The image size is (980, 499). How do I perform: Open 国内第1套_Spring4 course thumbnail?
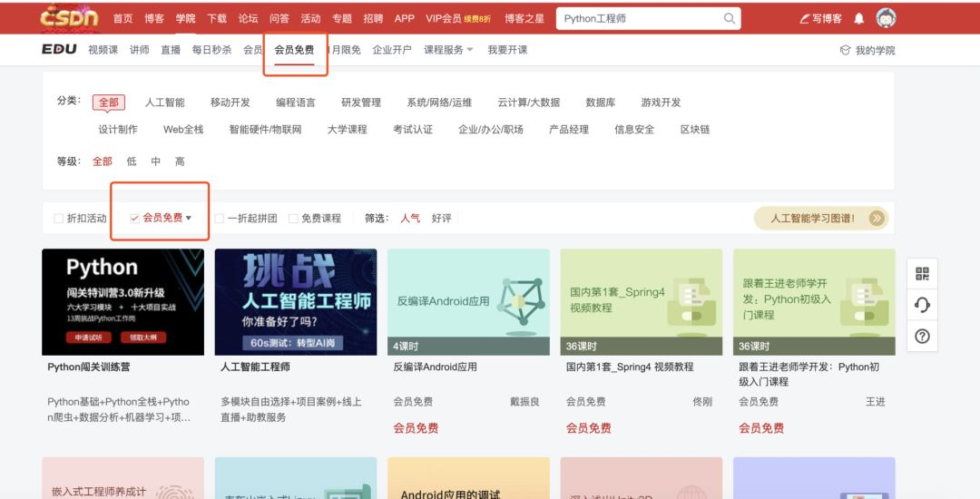tap(642, 302)
